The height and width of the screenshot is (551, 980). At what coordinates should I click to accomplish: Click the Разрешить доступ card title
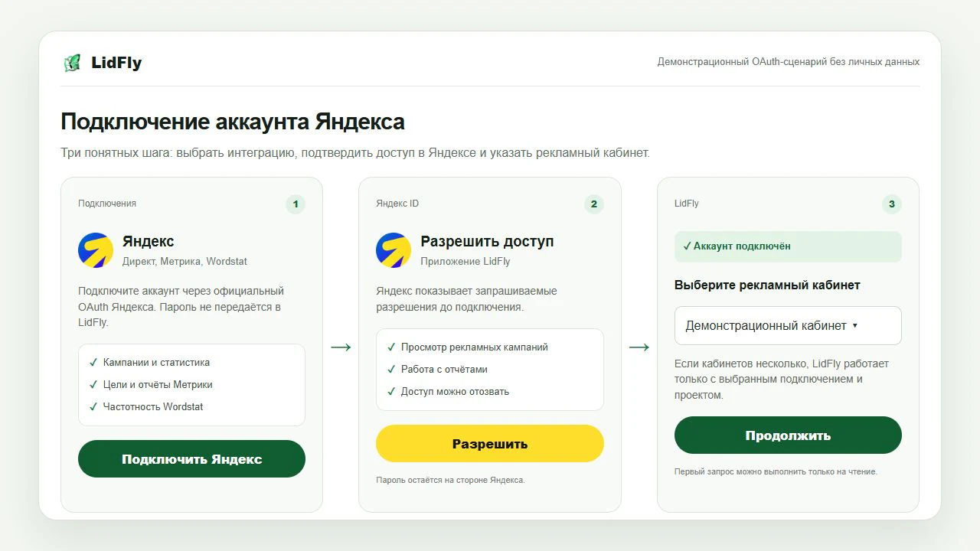coord(487,241)
